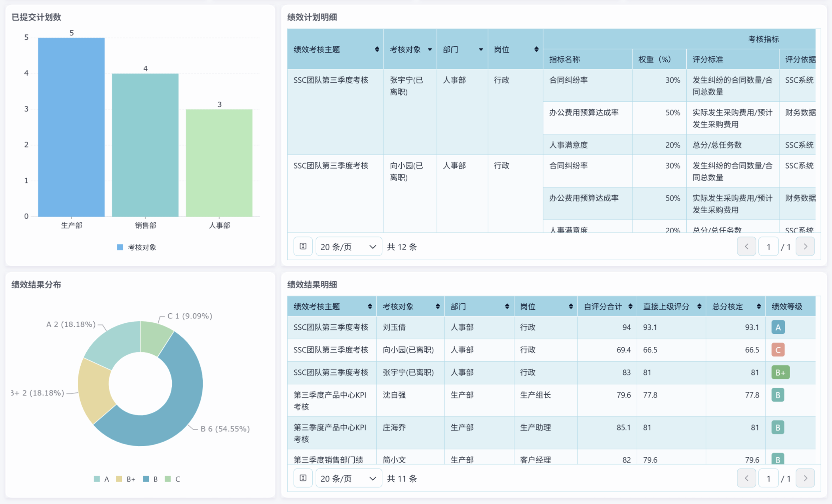This screenshot has width=832, height=504.
Task: Click 向小园(已离职) in plan detail table
Action: [x=407, y=171]
